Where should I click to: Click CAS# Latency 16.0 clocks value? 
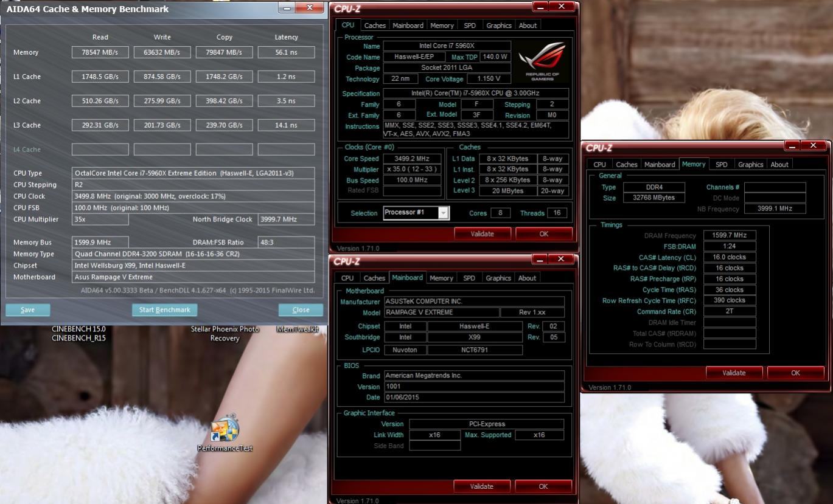click(x=730, y=257)
